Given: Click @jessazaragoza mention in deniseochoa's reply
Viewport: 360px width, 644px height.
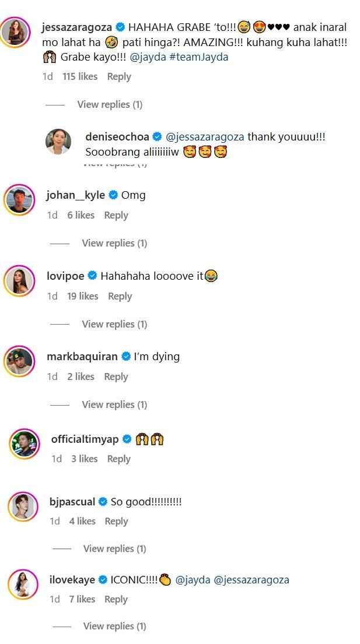Looking at the screenshot, I should [205, 137].
